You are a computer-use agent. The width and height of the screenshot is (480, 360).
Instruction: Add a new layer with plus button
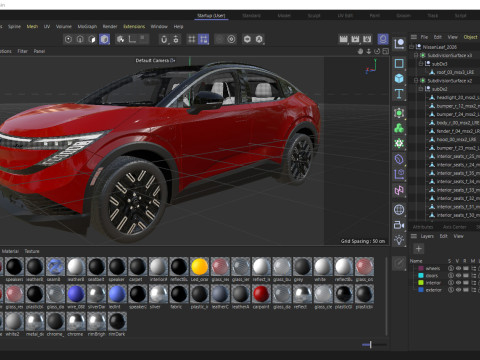[x=419, y=249]
